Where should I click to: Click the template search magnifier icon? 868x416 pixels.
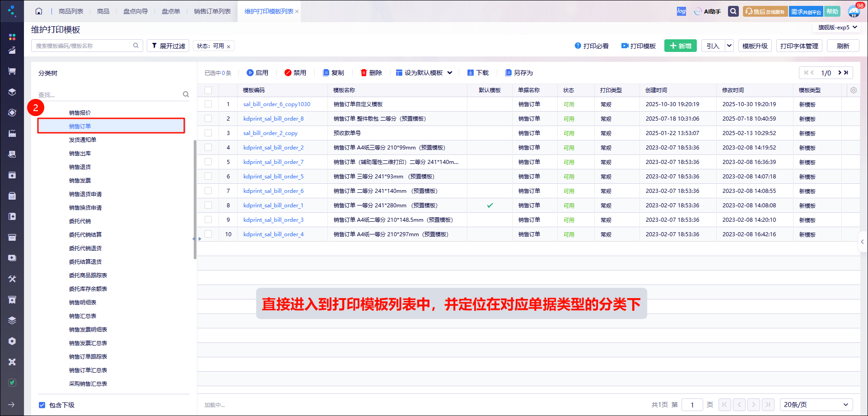(135, 46)
